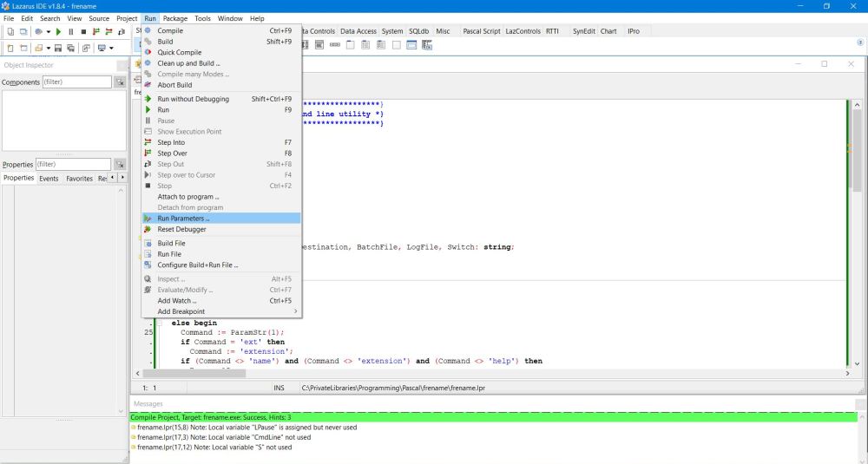Select the TComboBox palette component
Screen dimensions: 868x464
[319, 45]
